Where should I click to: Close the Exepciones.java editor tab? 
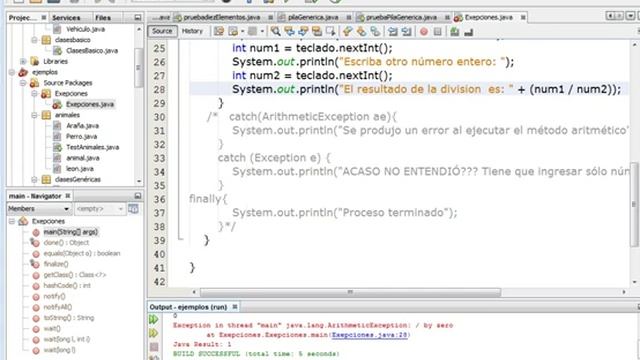(523, 18)
